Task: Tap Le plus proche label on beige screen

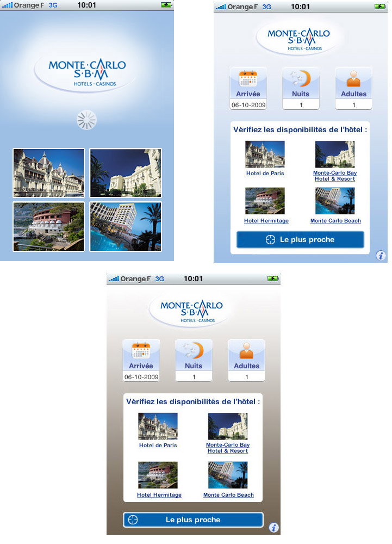Action: click(x=193, y=520)
